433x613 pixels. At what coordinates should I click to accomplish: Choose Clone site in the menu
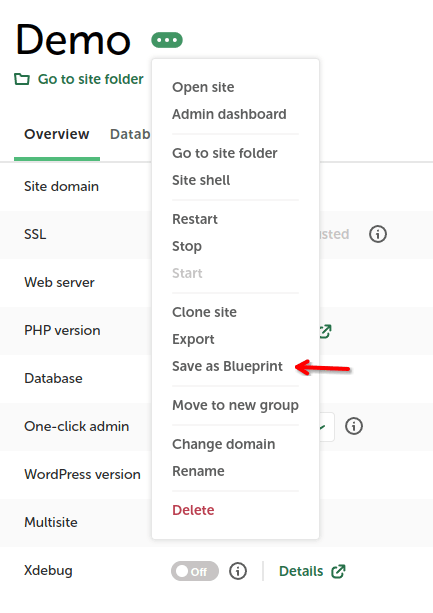click(x=204, y=312)
